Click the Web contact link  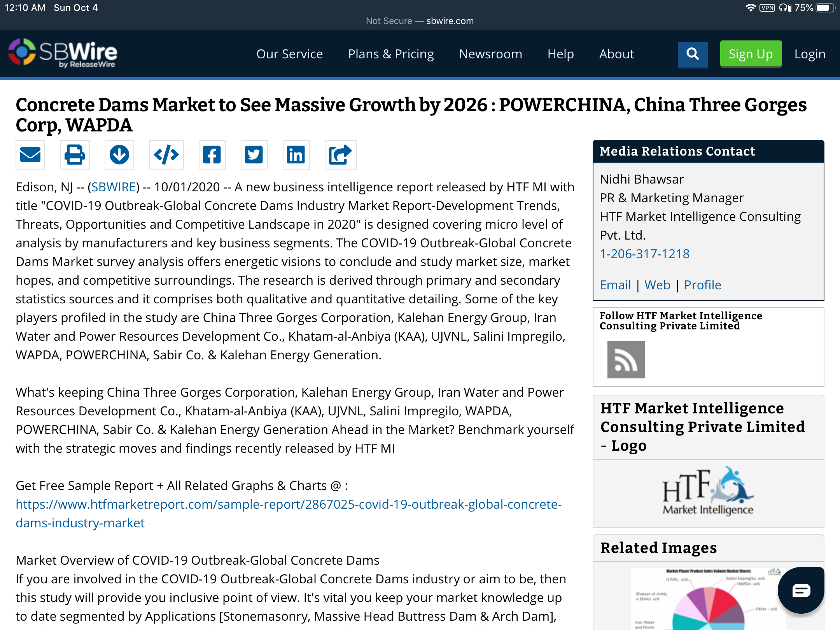(657, 285)
